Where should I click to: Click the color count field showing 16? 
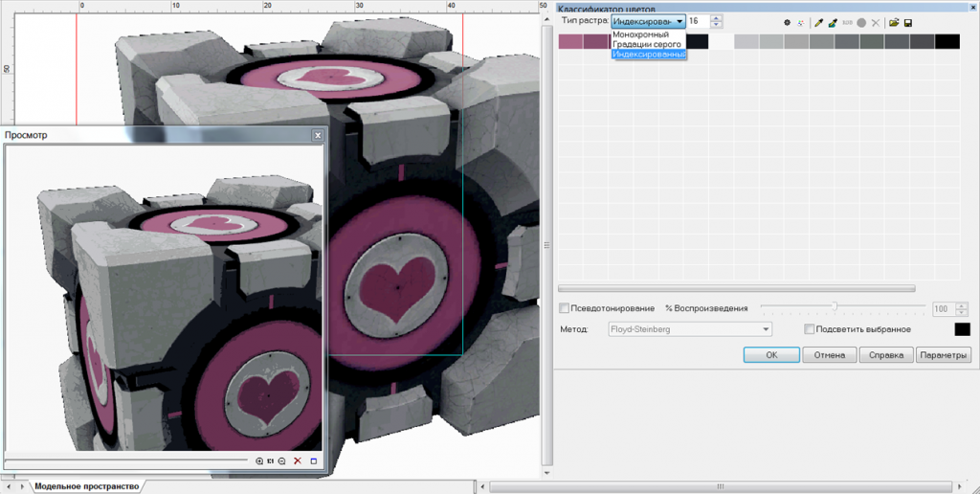click(699, 21)
